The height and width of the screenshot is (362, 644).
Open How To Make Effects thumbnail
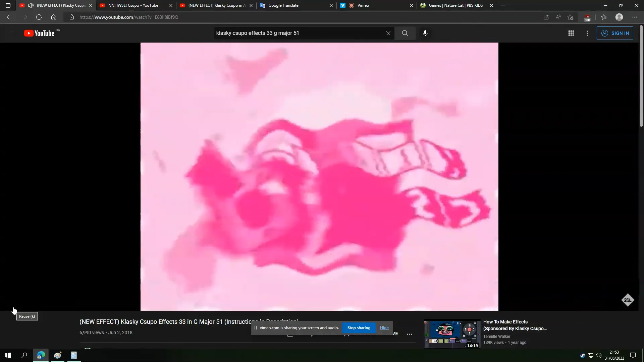coord(452,334)
